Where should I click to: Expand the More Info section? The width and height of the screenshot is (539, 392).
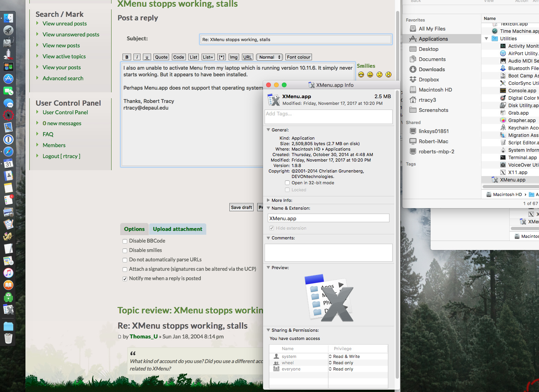268,200
